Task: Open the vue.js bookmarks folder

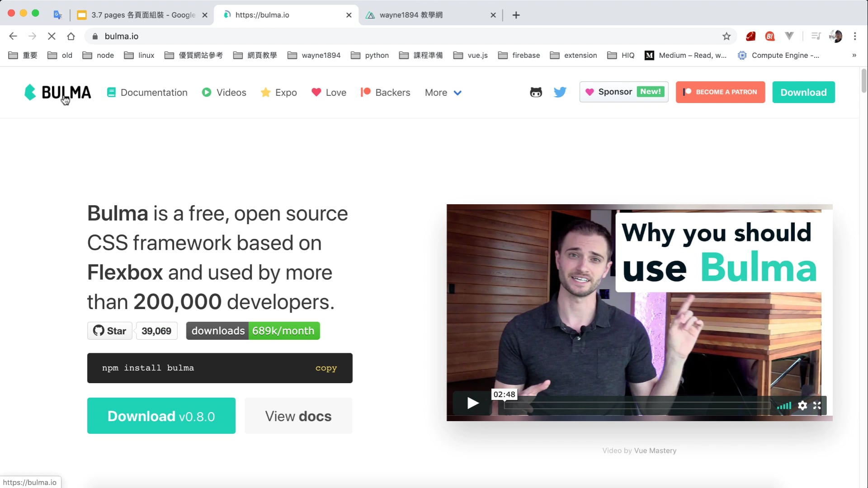Action: [470, 55]
